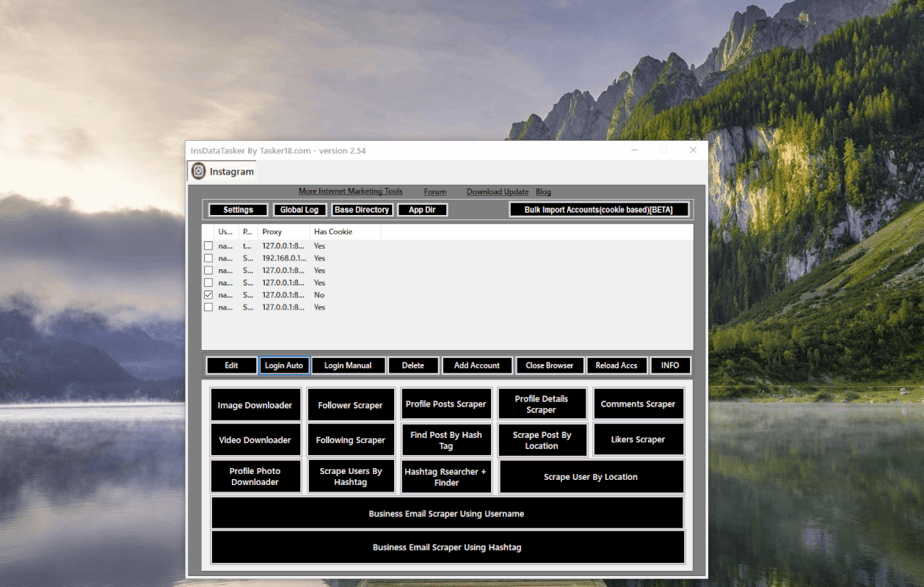924x587 pixels.
Task: Launch Video Downloader
Action: click(x=255, y=440)
